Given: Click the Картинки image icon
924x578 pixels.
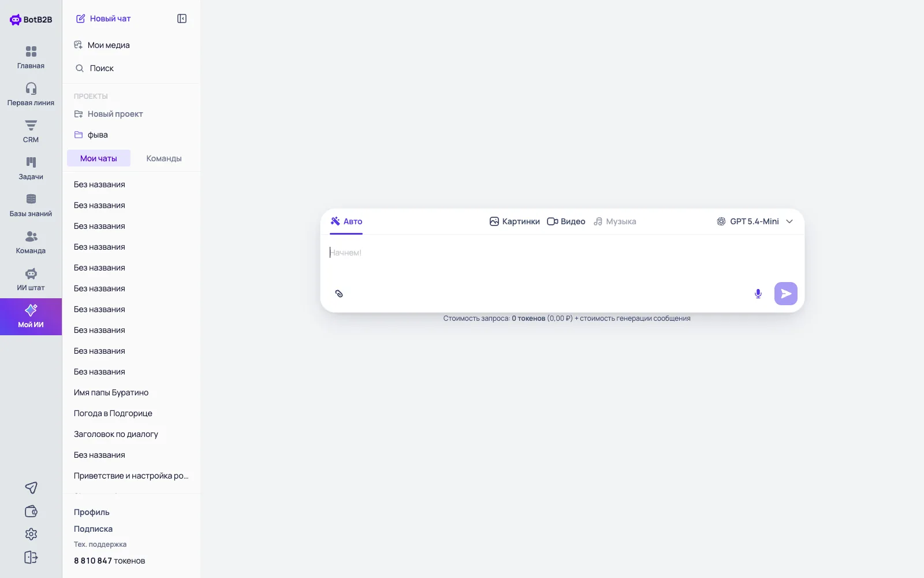Looking at the screenshot, I should pyautogui.click(x=494, y=221).
